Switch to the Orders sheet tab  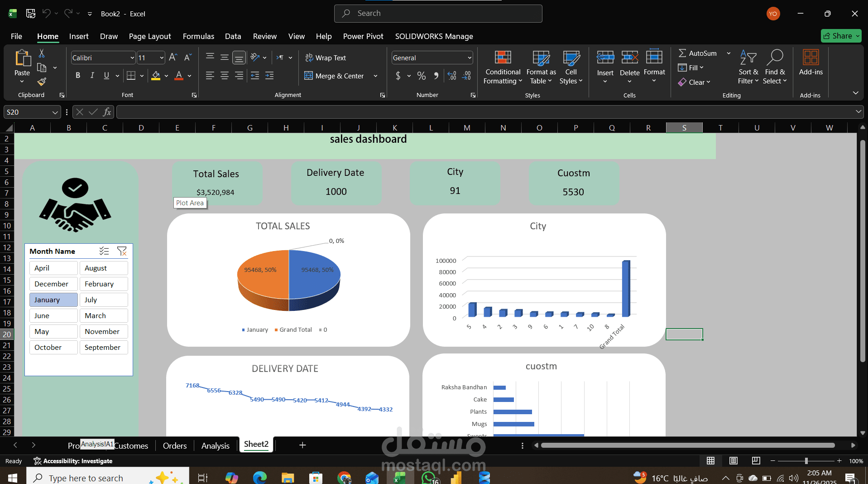pyautogui.click(x=175, y=446)
